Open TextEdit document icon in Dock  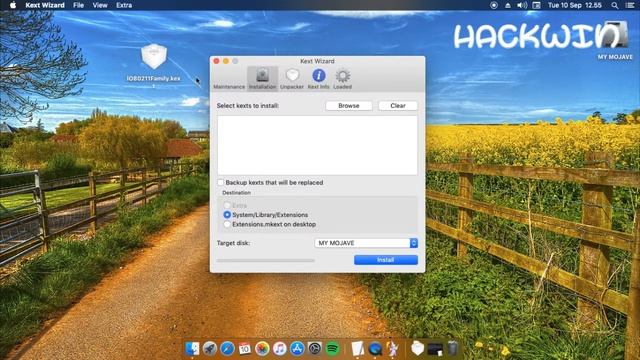(x=358, y=349)
